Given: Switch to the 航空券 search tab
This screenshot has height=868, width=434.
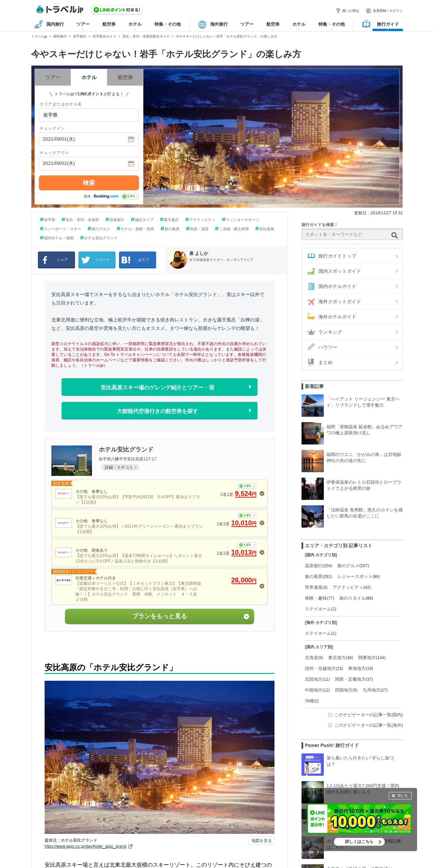Looking at the screenshot, I should click(x=125, y=77).
